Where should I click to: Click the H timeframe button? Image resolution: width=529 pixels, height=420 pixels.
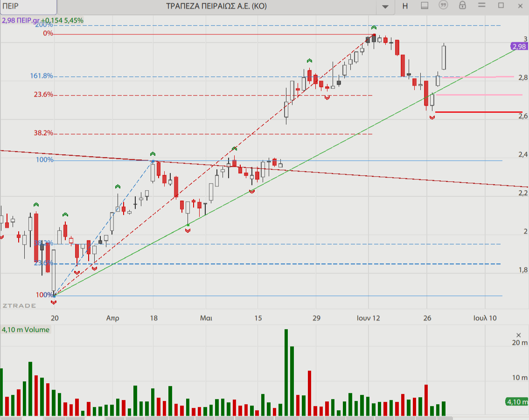tap(405, 6)
